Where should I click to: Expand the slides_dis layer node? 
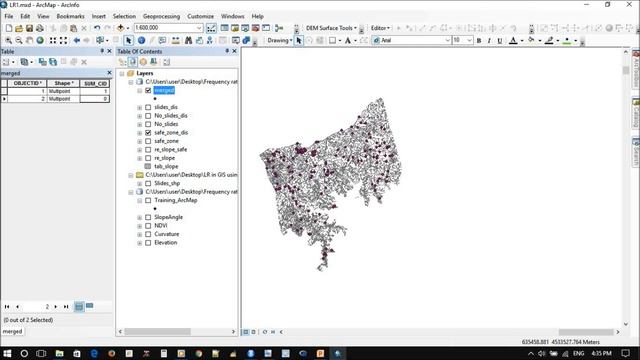[x=140, y=107]
